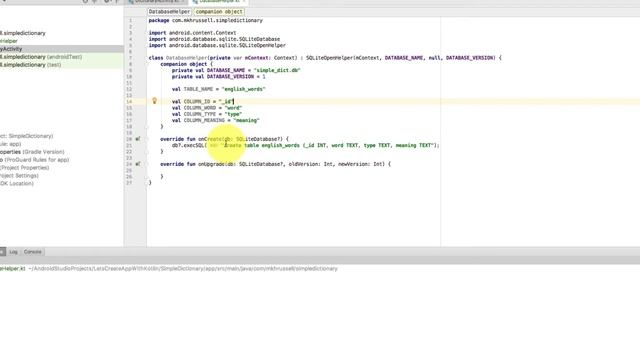Open the SDK Location entry
This screenshot has width=640, height=360.
[x=17, y=183]
